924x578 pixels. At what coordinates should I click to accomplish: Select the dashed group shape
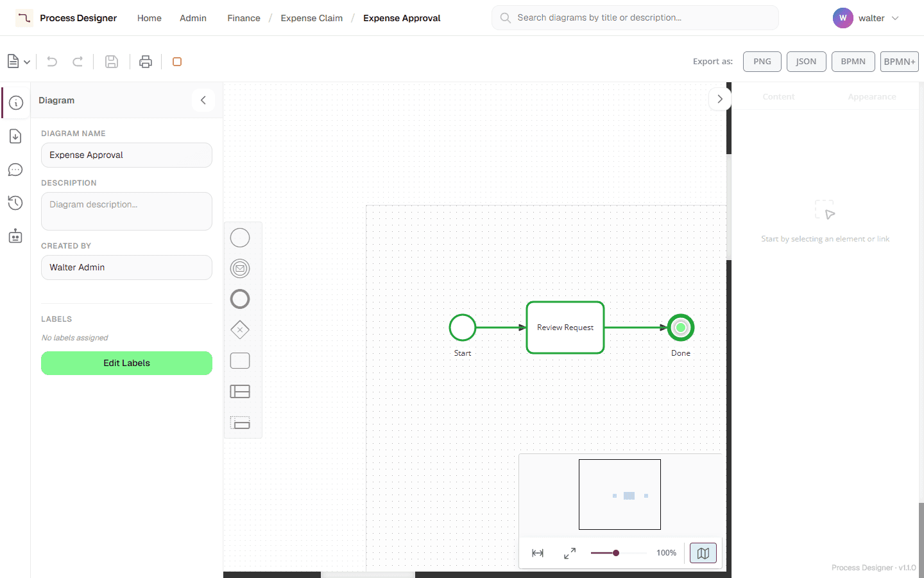click(x=240, y=423)
